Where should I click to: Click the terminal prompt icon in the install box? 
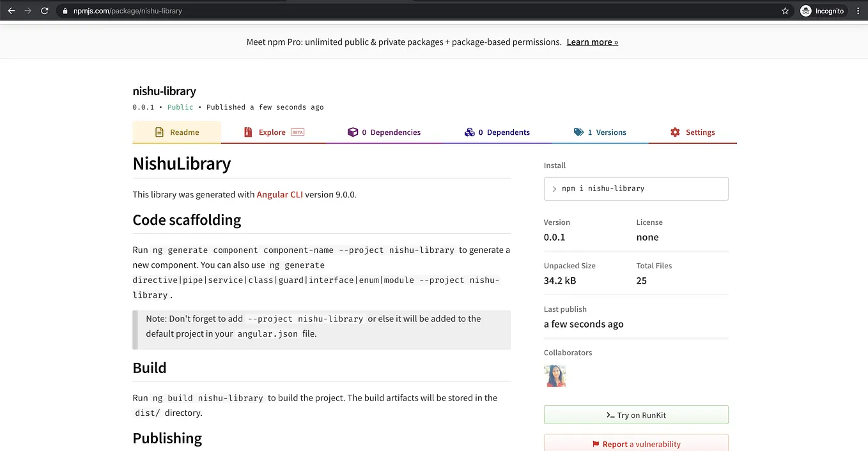point(554,188)
